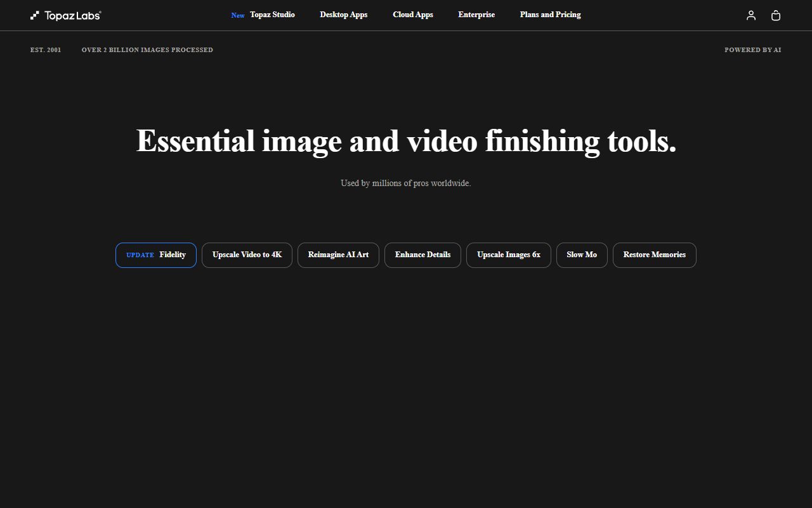The image size is (812, 508).
Task: Open the Cloud Apps menu
Action: coord(412,15)
